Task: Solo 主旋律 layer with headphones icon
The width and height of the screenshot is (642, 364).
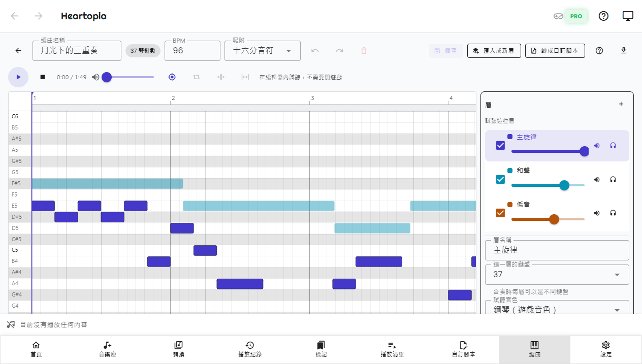Action: (x=613, y=146)
